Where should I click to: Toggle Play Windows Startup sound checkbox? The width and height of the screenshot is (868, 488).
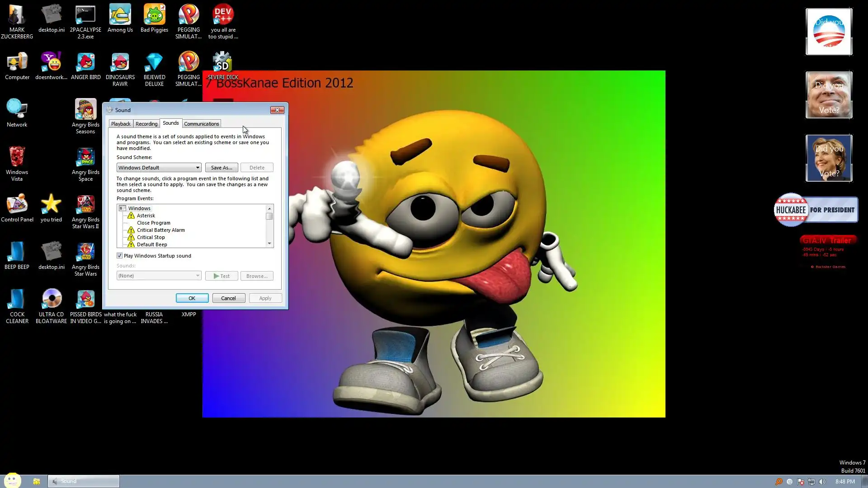point(120,256)
